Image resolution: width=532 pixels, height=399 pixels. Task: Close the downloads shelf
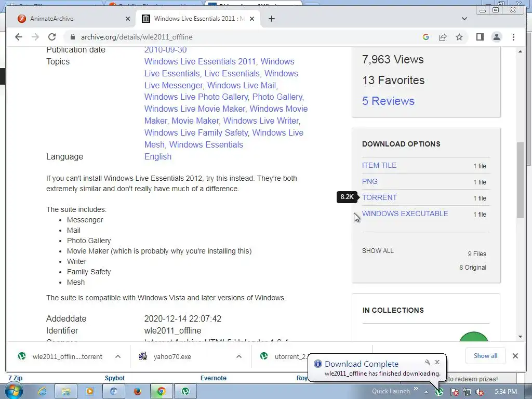515,356
